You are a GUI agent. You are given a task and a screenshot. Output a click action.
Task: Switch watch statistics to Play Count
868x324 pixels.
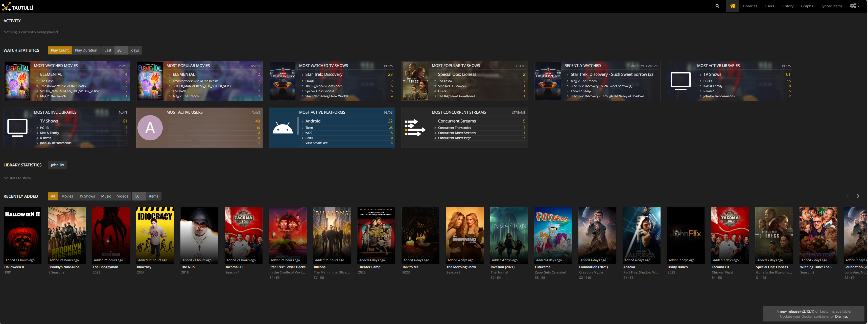pos(60,50)
